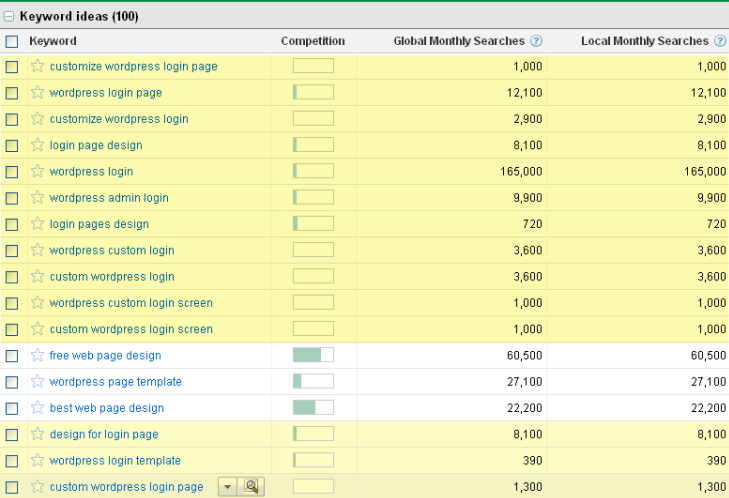
Task: Tick the select-all checkbox in header row
Action: pyautogui.click(x=12, y=42)
